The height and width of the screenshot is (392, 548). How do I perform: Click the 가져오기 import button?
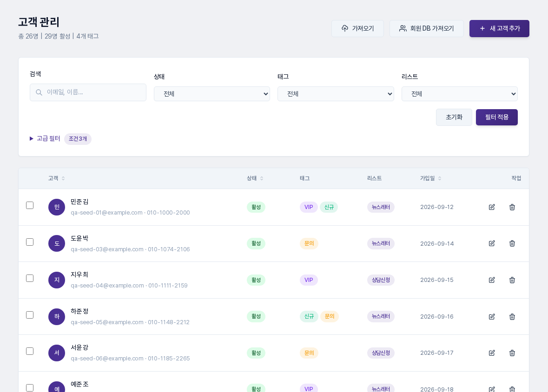point(357,28)
